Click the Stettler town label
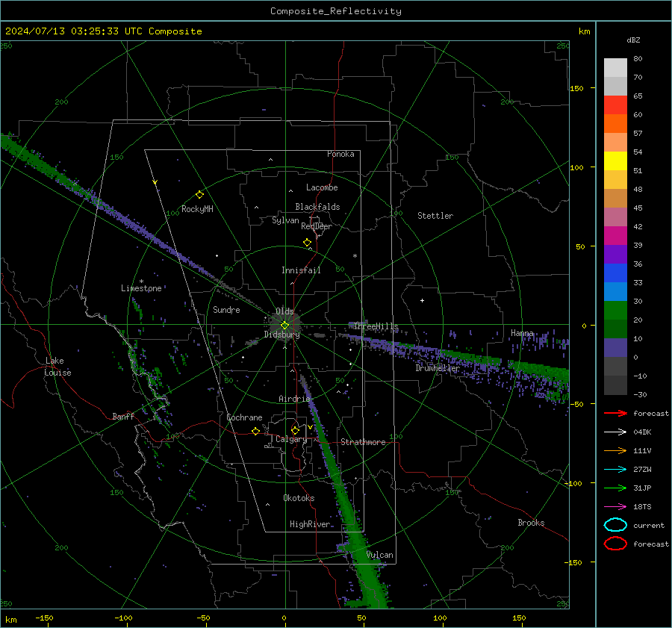Screen dimensions: 672x628 (x=435, y=216)
